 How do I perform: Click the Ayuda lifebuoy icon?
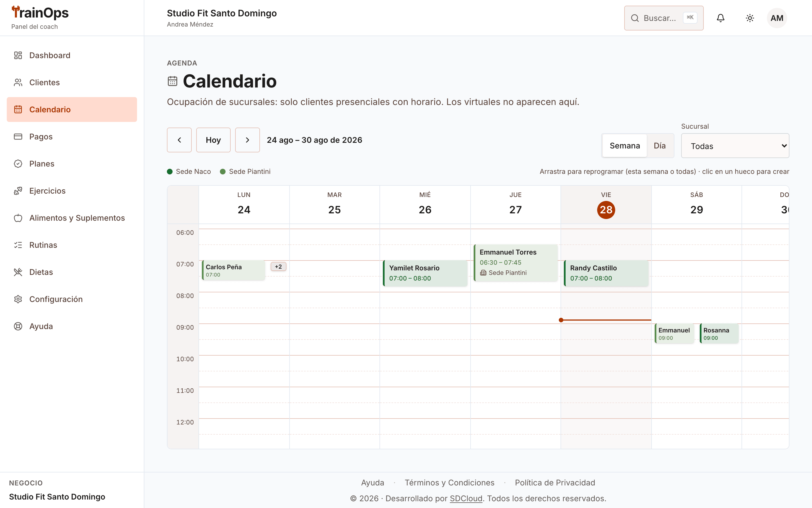[x=18, y=326]
